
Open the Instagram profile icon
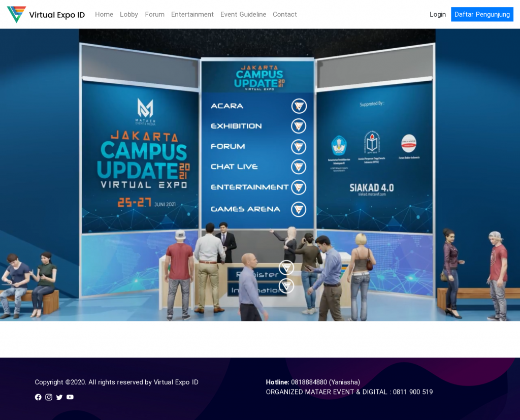point(49,397)
